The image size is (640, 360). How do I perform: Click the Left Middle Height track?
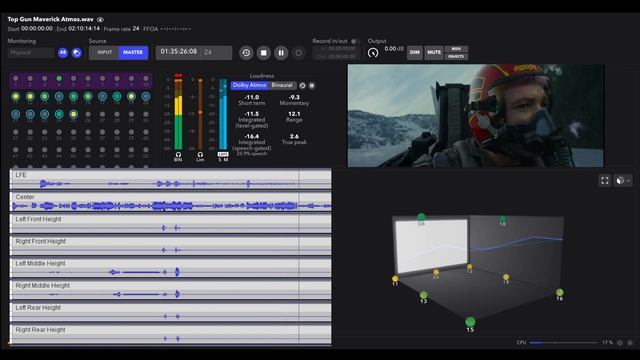pos(171,268)
